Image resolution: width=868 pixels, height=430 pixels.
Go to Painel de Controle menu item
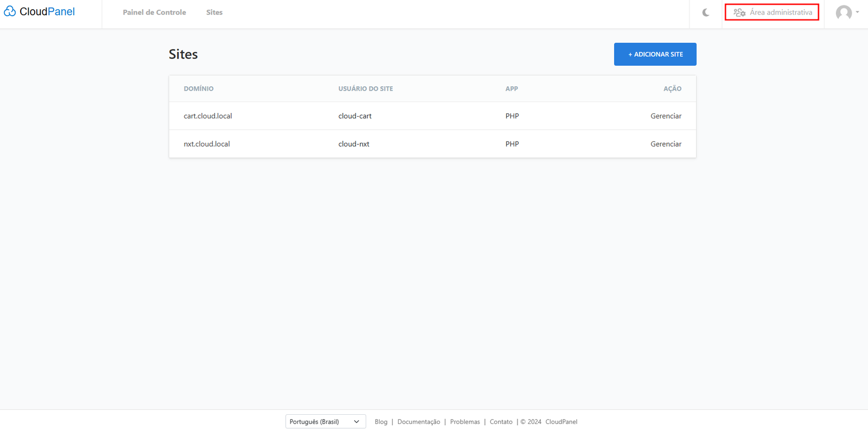(154, 12)
